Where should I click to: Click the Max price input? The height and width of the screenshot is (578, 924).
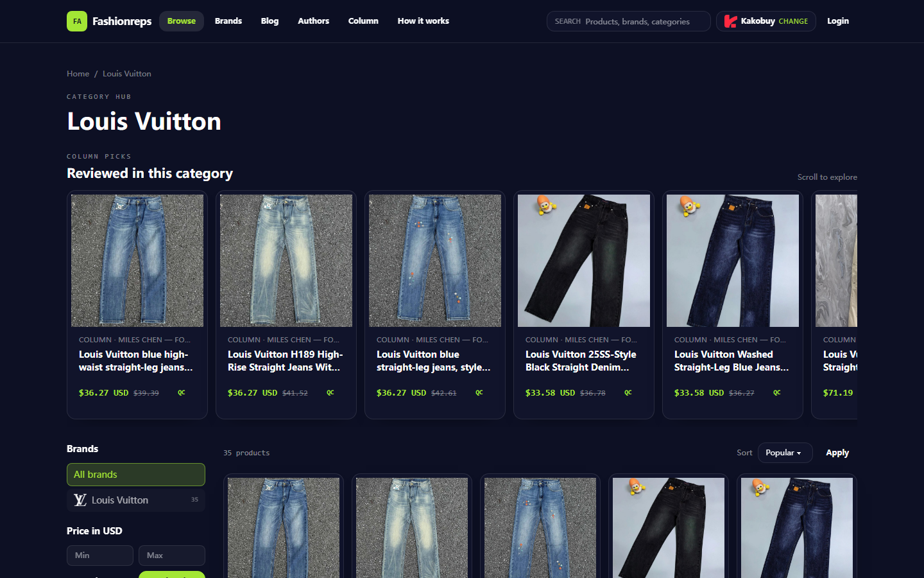coord(172,556)
